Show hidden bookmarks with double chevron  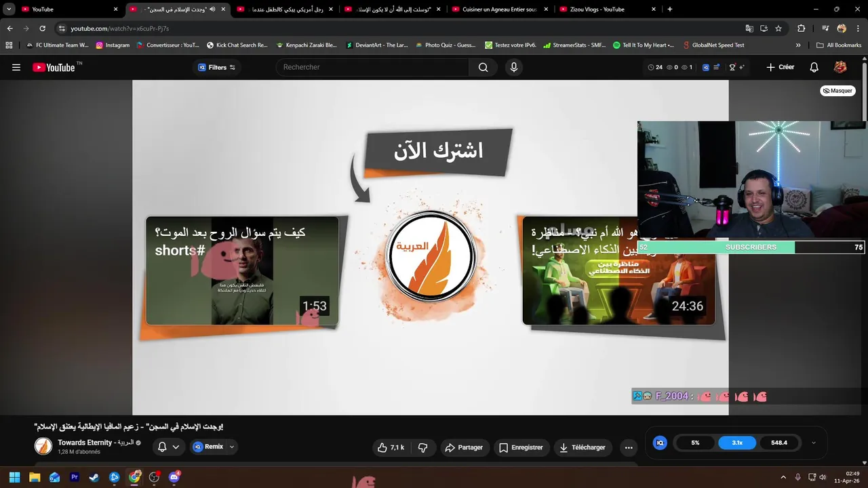tap(798, 45)
